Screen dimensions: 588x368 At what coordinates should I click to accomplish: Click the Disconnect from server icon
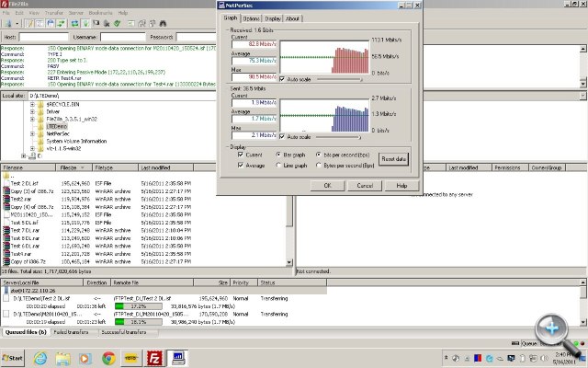coord(107,23)
